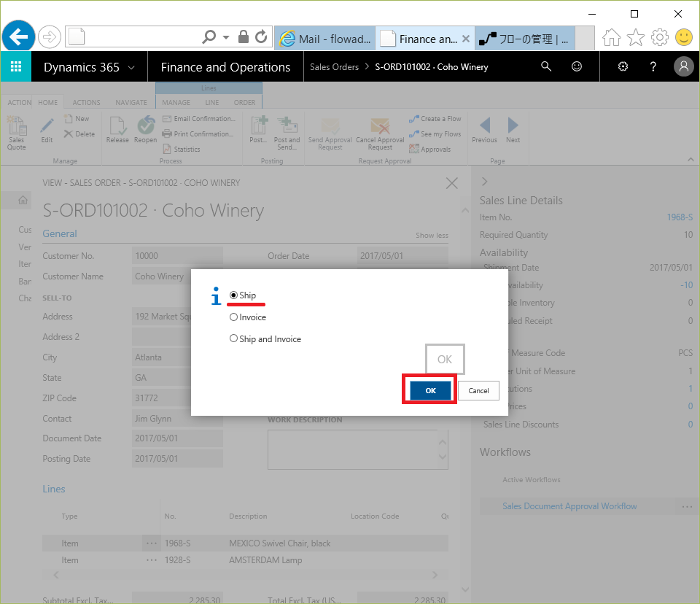
Task: Click Show less in General section
Action: click(x=432, y=236)
